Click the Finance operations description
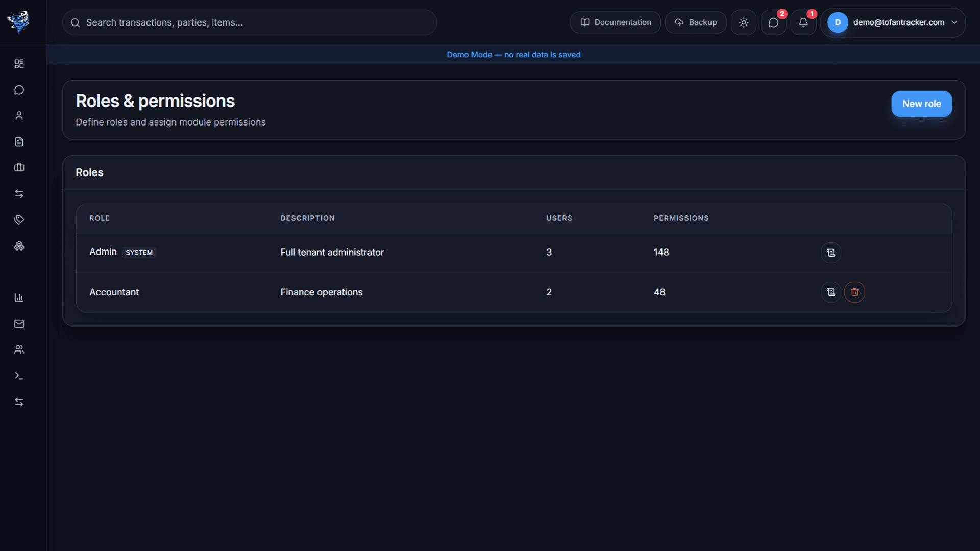 [321, 292]
